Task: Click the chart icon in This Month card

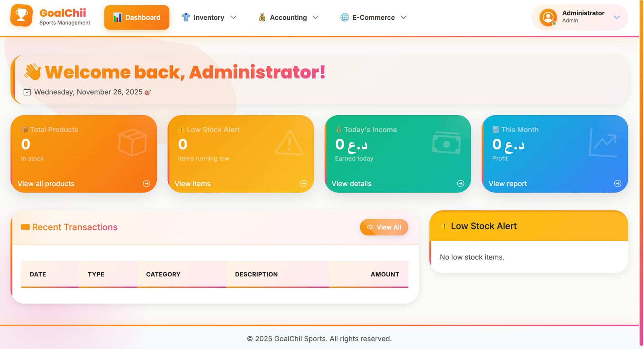Action: (x=603, y=143)
